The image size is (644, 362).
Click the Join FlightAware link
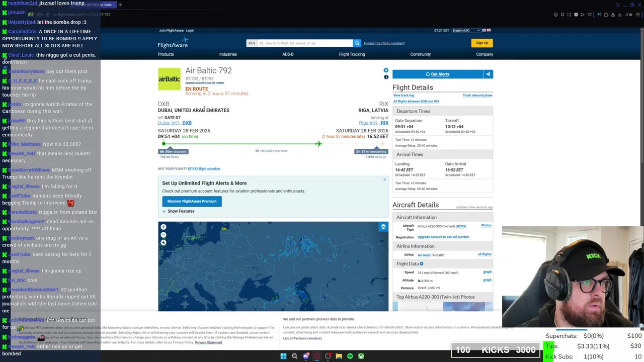171,30
